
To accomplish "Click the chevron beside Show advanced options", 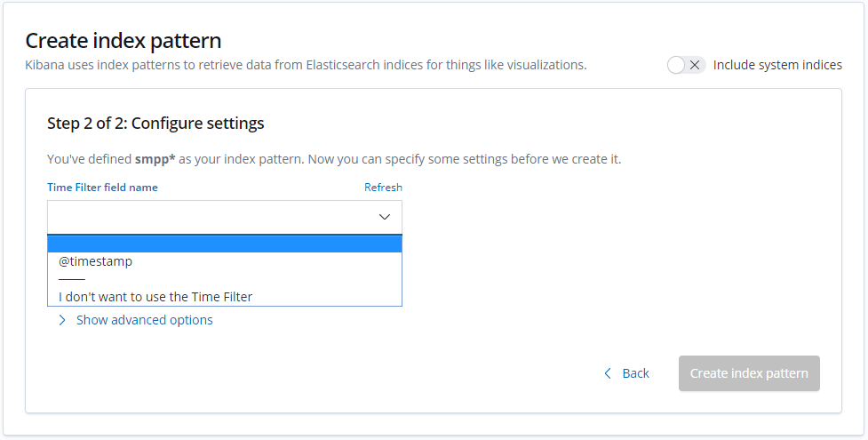I will click(62, 320).
